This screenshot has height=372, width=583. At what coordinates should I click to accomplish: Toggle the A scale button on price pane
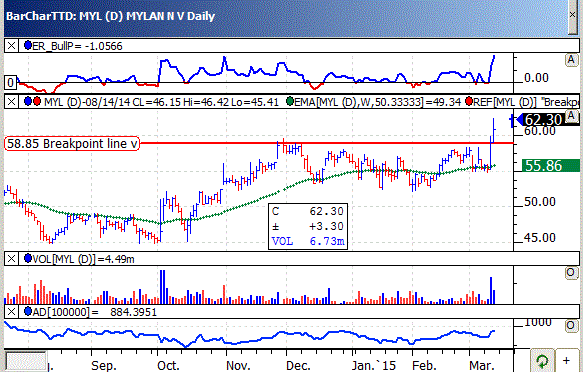[x=571, y=116]
